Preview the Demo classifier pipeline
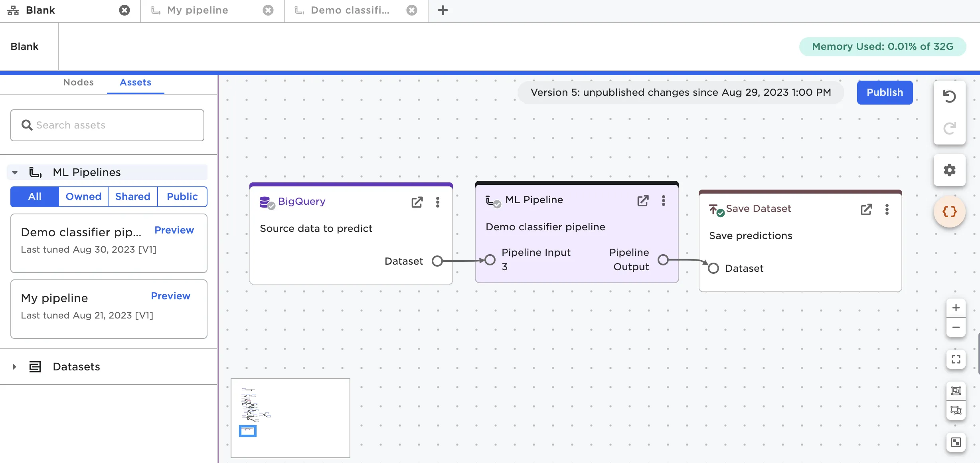Image resolution: width=980 pixels, height=463 pixels. click(x=174, y=230)
